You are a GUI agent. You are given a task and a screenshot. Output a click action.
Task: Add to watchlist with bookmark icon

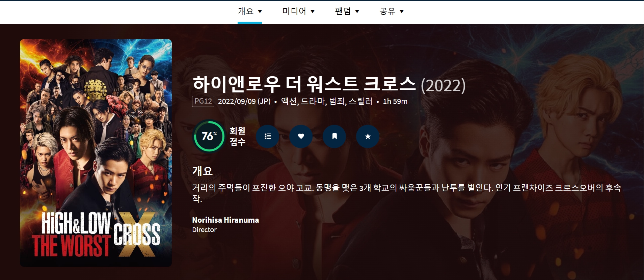334,136
